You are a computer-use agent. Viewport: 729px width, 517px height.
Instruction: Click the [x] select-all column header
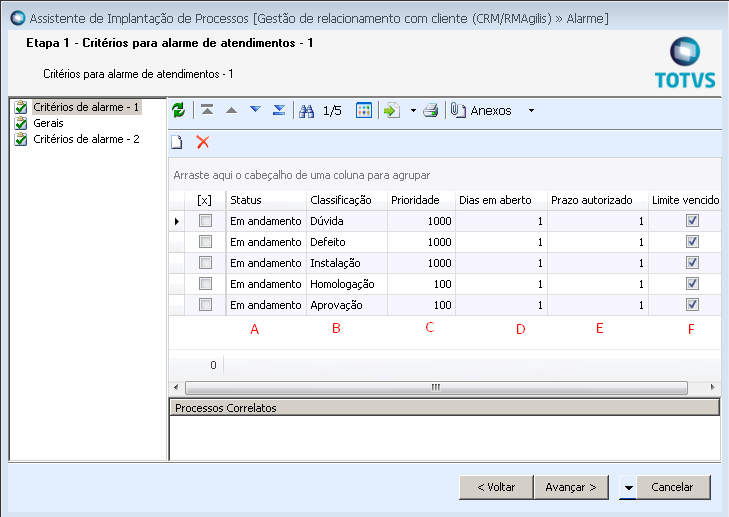[x=205, y=200]
